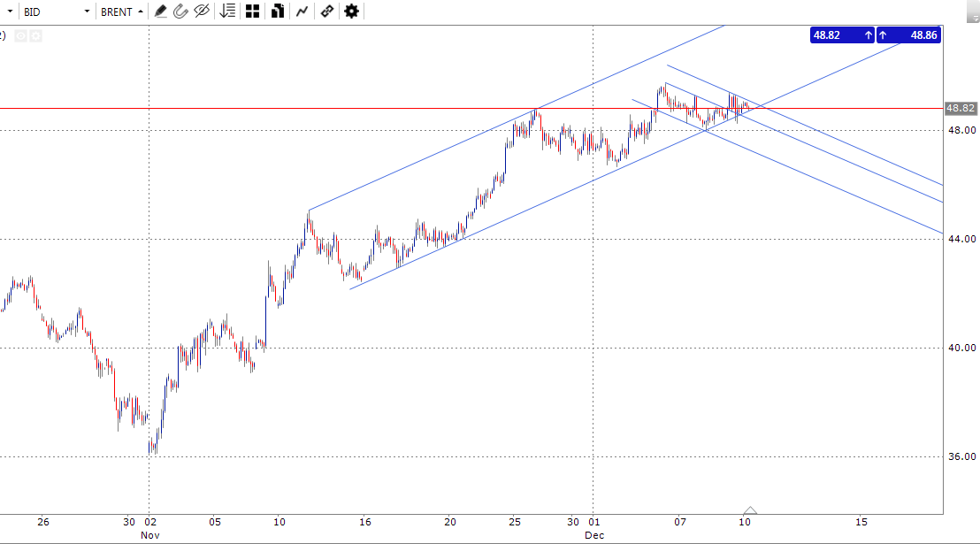Click the triangle marker on time axis
The image size is (980, 544).
tap(750, 510)
